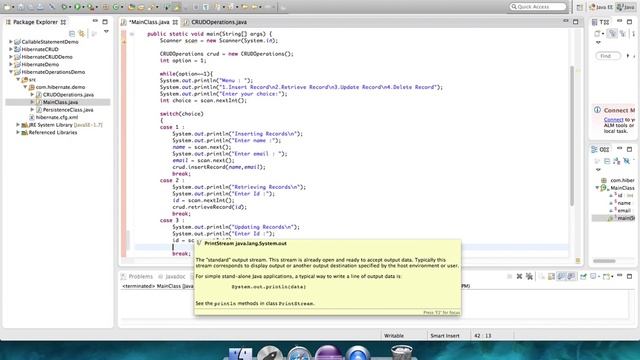Select the email field in Outline

[x=624, y=210]
